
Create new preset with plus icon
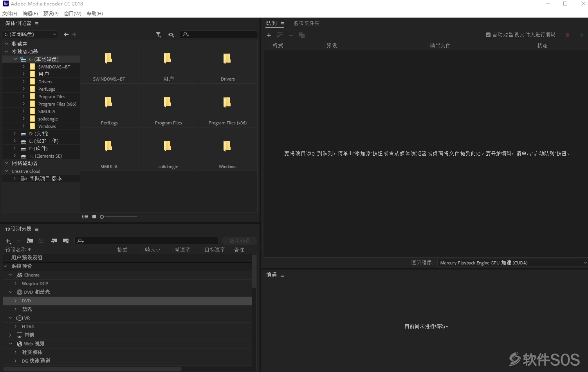[x=8, y=241]
